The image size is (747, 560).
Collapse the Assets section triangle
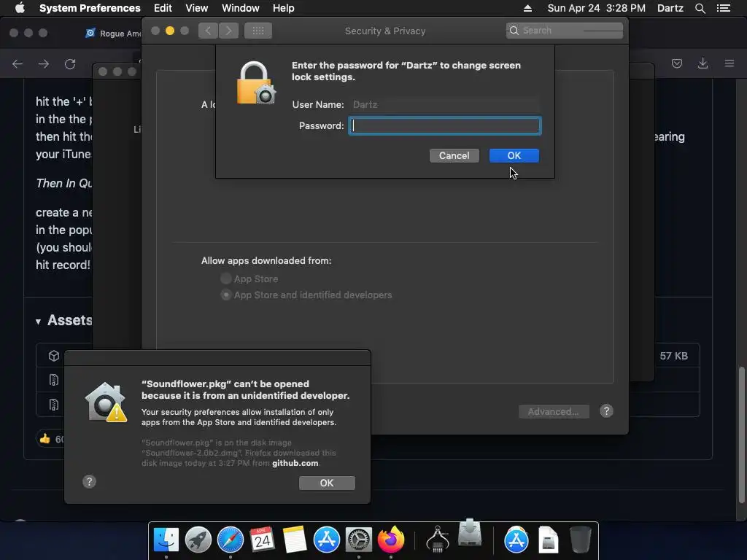click(x=38, y=322)
